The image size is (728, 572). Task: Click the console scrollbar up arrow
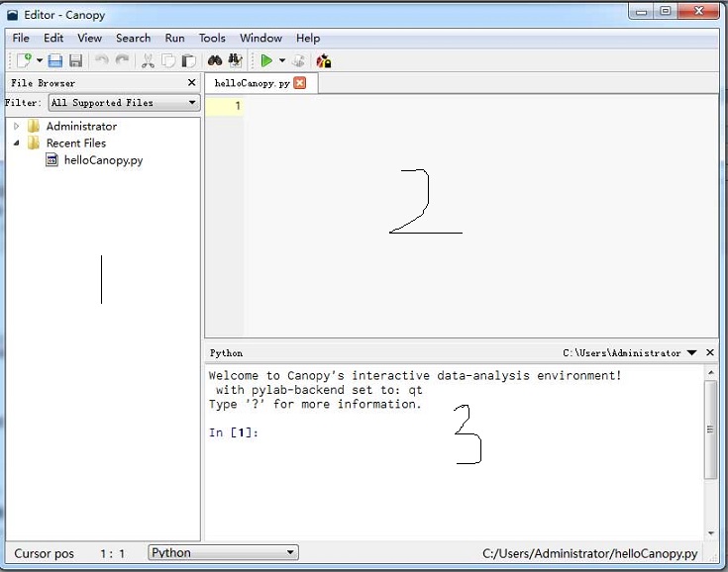click(x=710, y=372)
